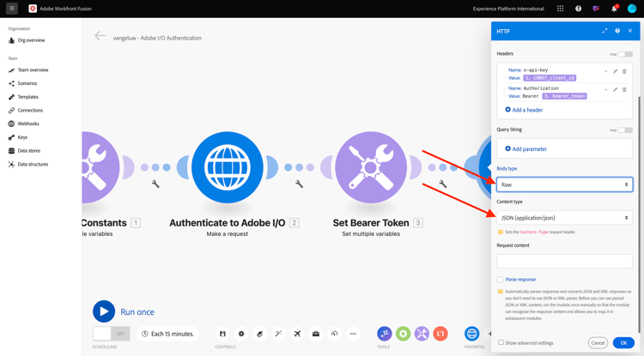Edit the x-api-key header with pencil
Image resolution: width=644 pixels, height=356 pixels.
click(x=616, y=71)
